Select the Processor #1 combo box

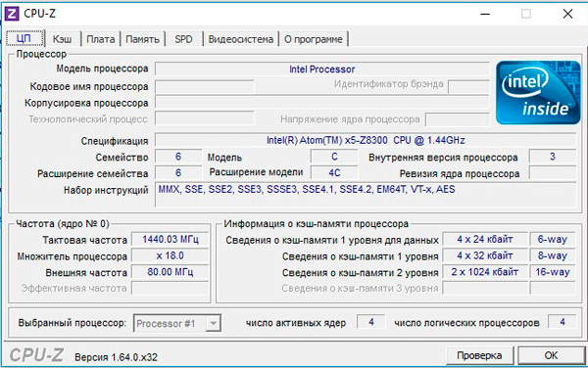[x=177, y=323]
